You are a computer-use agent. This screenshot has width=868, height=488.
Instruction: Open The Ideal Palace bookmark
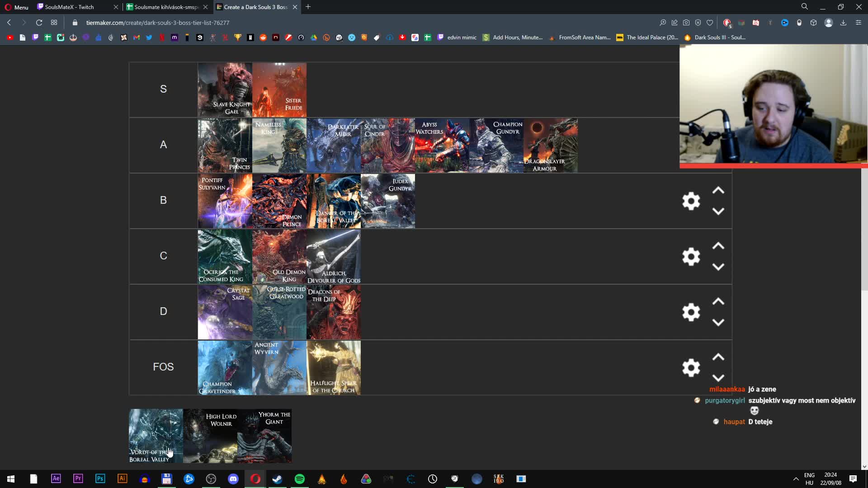tap(647, 38)
